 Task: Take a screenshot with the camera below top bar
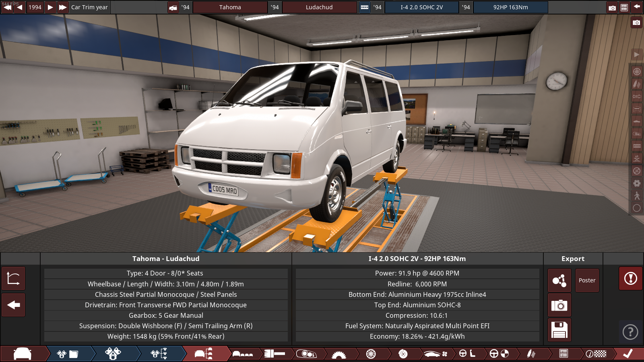[636, 23]
